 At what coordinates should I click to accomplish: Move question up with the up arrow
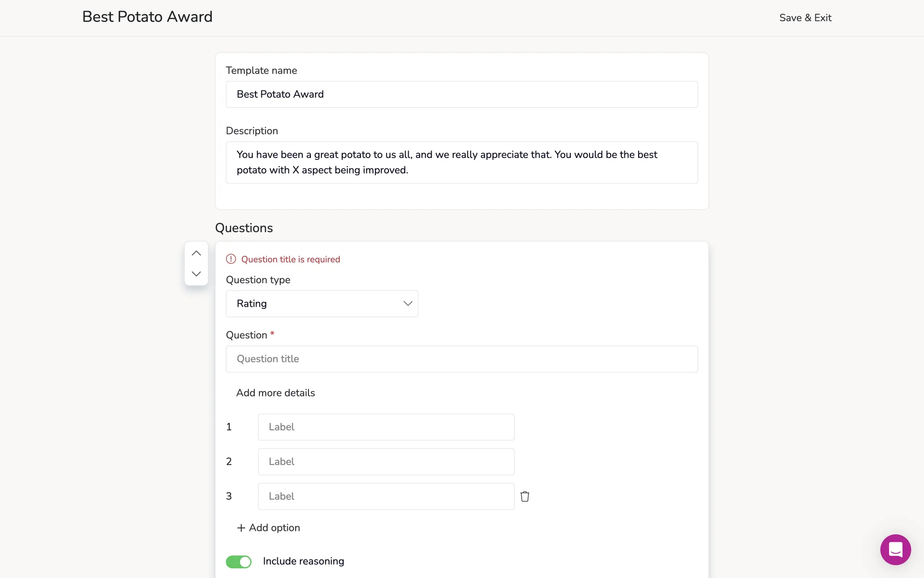click(x=196, y=253)
